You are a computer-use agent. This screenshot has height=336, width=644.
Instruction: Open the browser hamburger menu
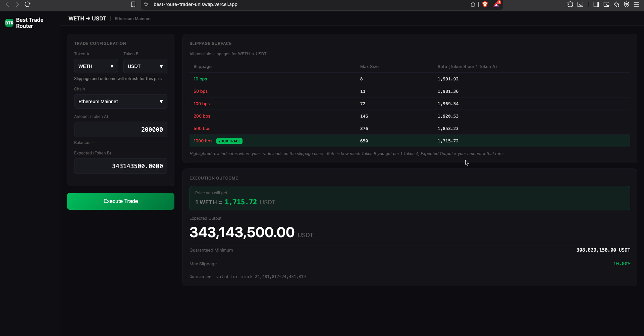[637, 4]
